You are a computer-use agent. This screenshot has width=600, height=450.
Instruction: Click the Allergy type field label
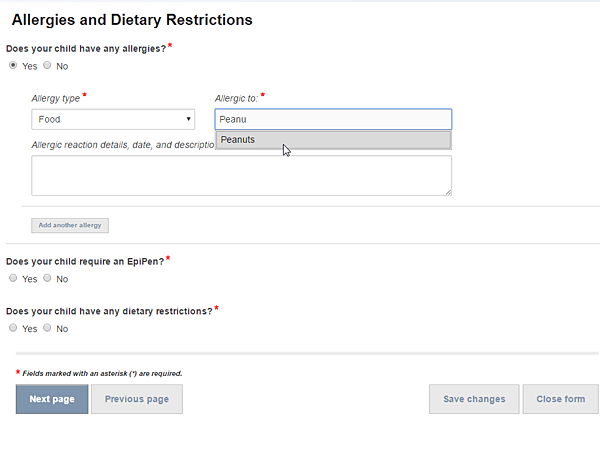[55, 98]
